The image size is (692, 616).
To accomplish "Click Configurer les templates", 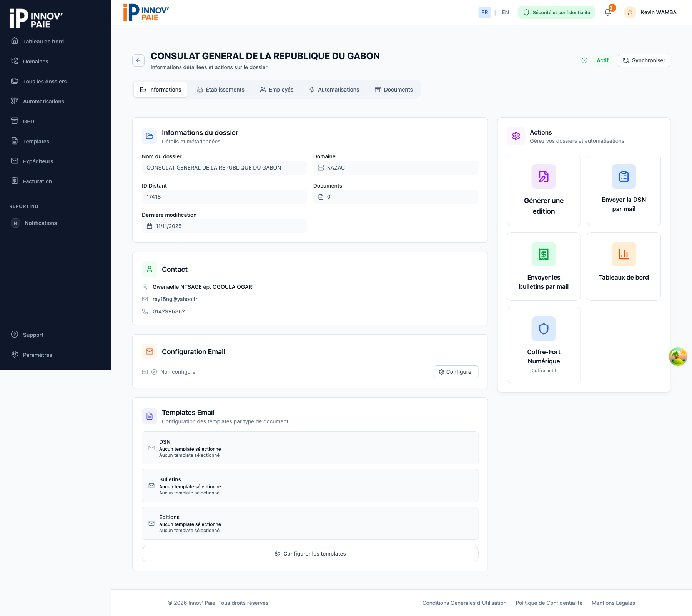I will 310,554.
